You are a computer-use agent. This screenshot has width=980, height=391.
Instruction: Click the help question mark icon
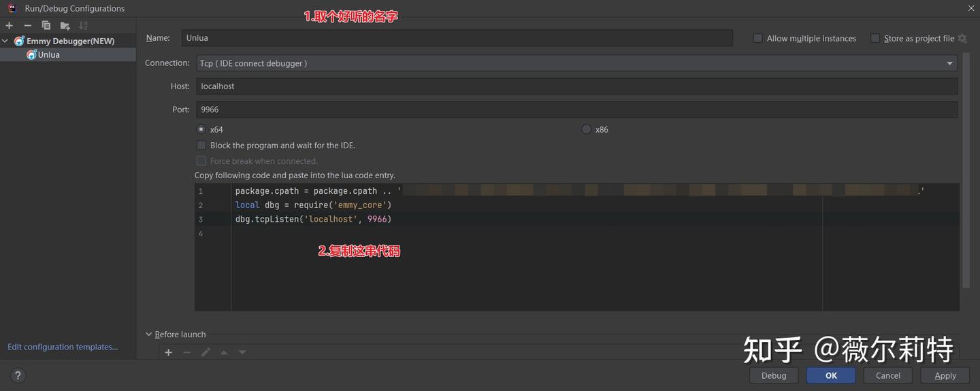tap(18, 375)
